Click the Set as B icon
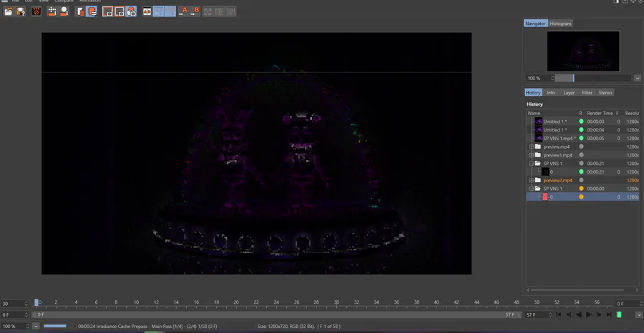Image resolution: width=644 pixels, height=333 pixels. coord(195,11)
